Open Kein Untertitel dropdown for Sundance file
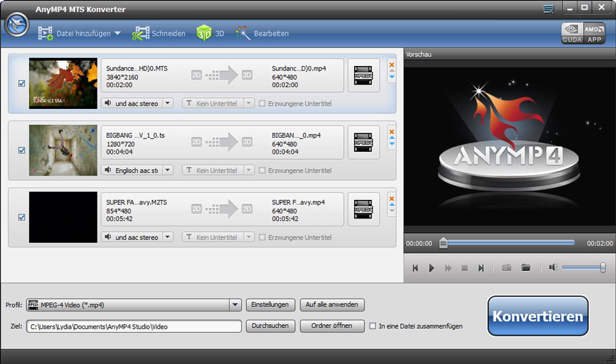616x364 pixels. click(249, 103)
